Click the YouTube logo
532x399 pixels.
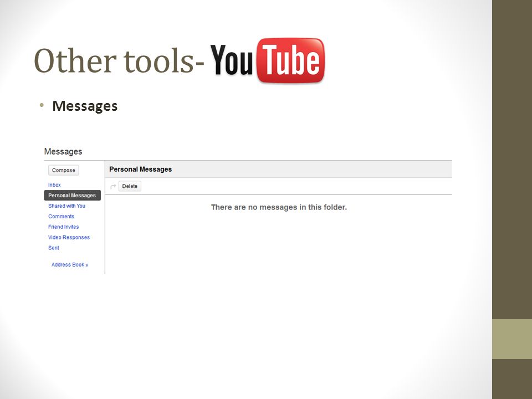point(267,60)
